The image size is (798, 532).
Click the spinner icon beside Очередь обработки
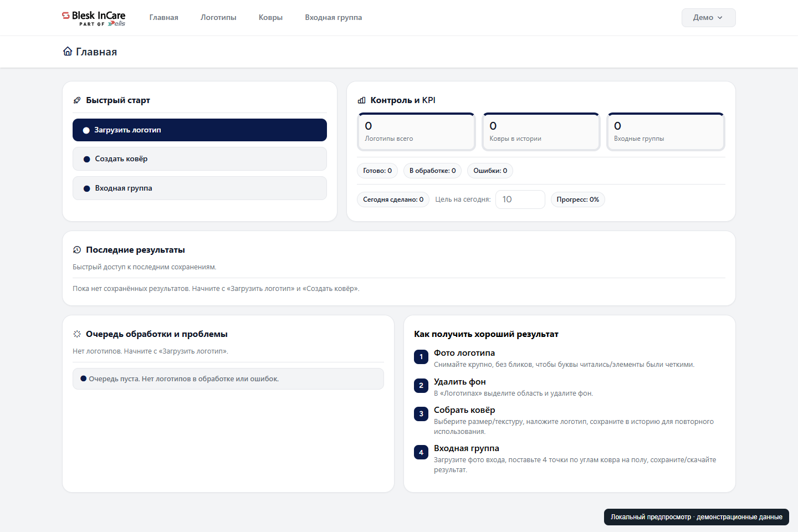click(x=77, y=334)
